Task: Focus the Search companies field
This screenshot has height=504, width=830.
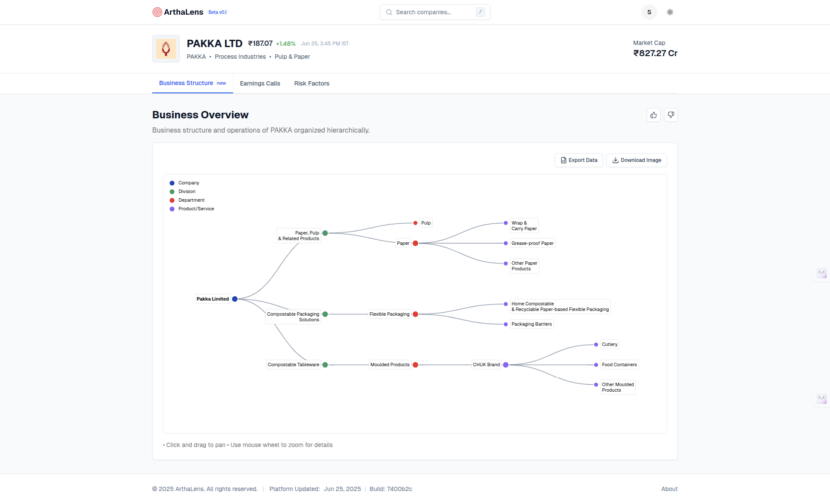Action: click(x=435, y=12)
